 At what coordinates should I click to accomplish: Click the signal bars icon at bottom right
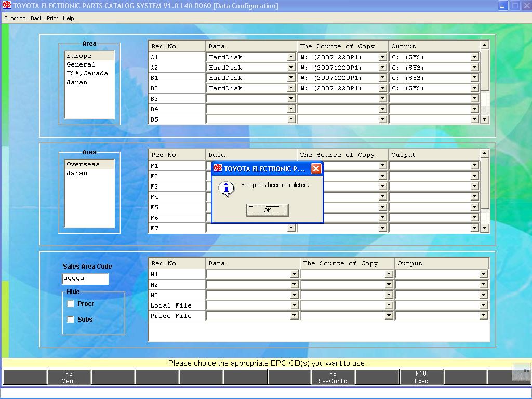click(521, 373)
